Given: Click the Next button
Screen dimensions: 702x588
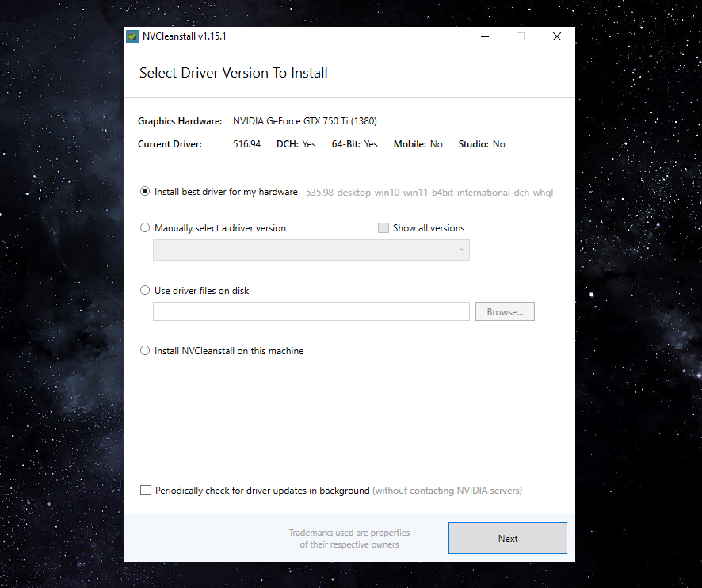Looking at the screenshot, I should pos(508,538).
